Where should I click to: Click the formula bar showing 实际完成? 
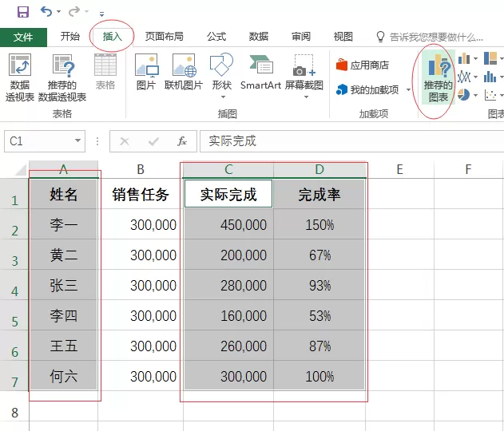click(x=352, y=141)
